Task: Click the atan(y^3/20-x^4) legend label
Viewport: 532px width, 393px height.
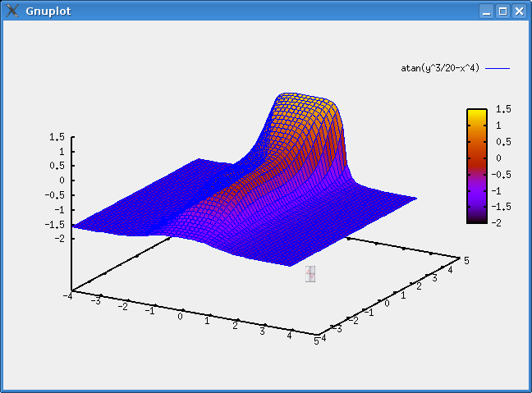Action: pyautogui.click(x=440, y=68)
